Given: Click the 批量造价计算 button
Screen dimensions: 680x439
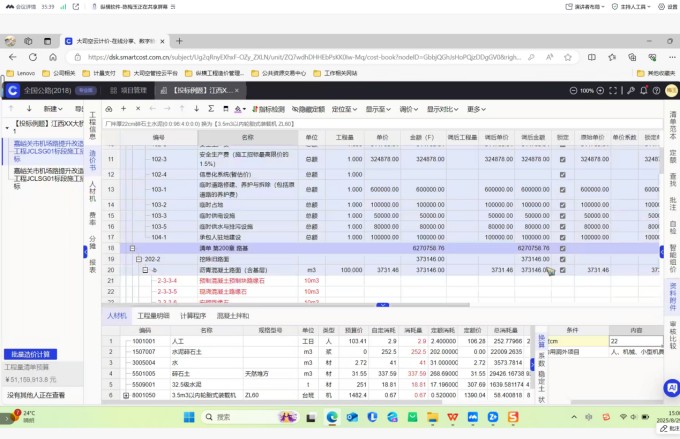Looking at the screenshot, I should click(32, 354).
